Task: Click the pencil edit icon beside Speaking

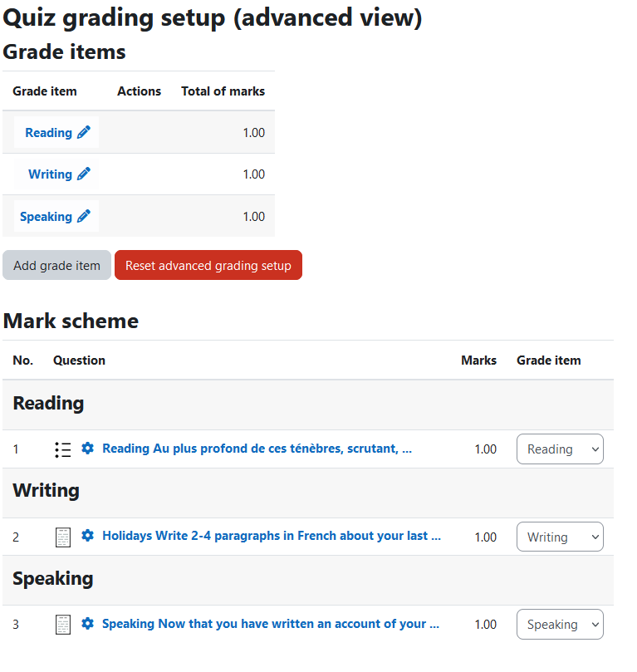Action: click(84, 217)
